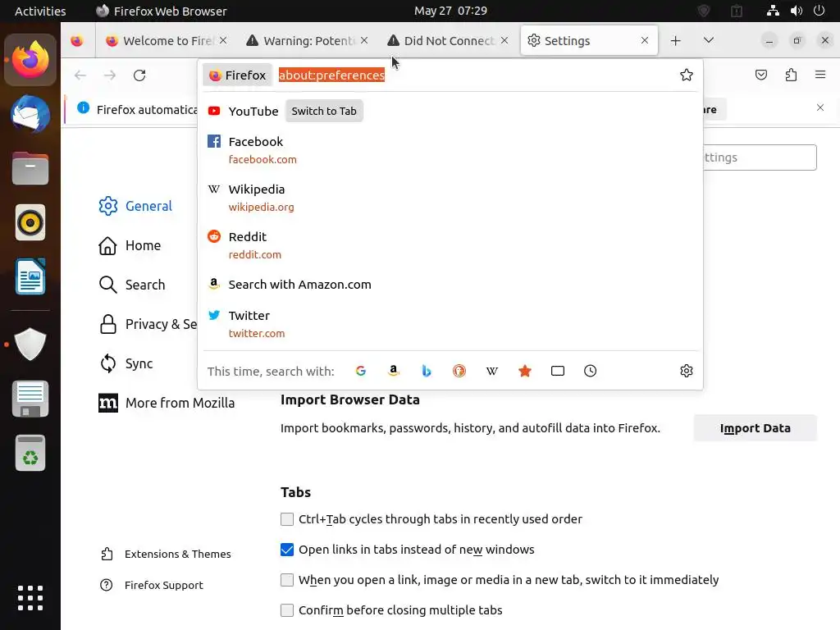Open Sync settings category
The image size is (840, 630).
pos(126,363)
